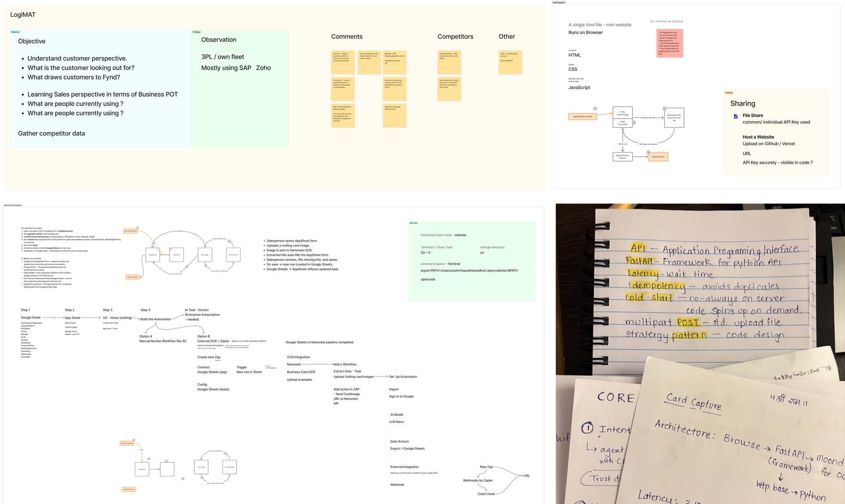Screen dimensions: 845x504
Task: Select the upper Review (Human) orange box
Action: coord(132,277)
